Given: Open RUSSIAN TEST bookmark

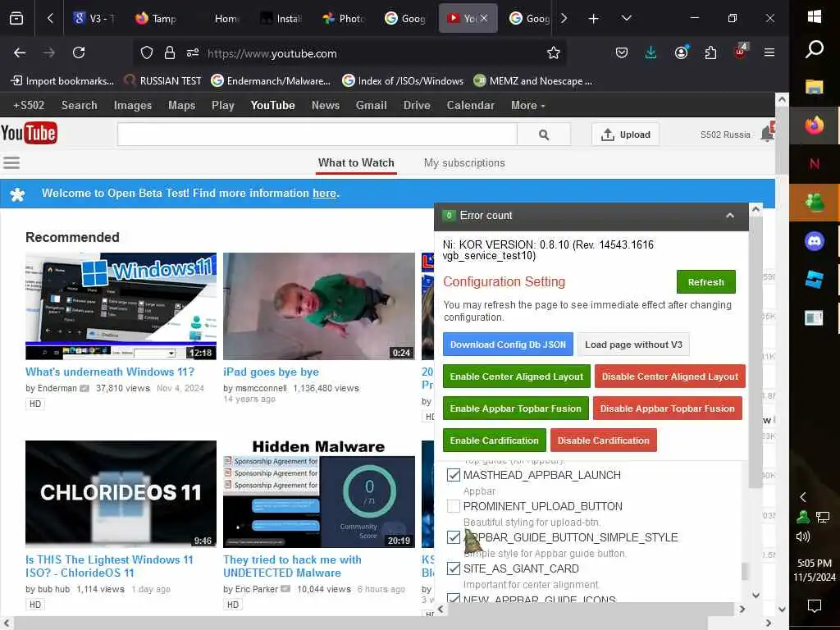Looking at the screenshot, I should click(x=162, y=81).
